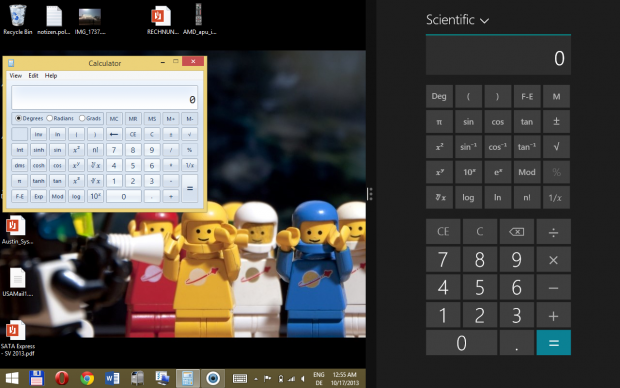The height and width of the screenshot is (388, 620).
Task: Open the Edit menu in desktop Calculator
Action: coord(33,76)
